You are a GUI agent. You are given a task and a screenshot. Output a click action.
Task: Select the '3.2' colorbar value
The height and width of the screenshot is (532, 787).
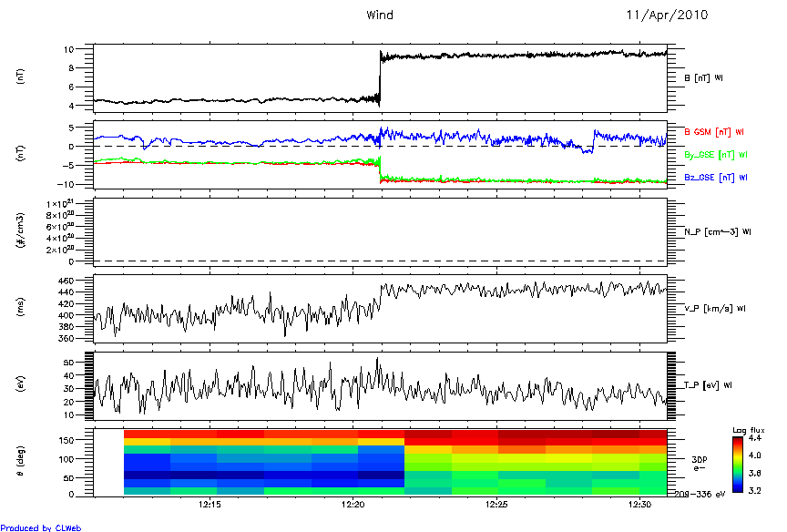pyautogui.click(x=754, y=491)
